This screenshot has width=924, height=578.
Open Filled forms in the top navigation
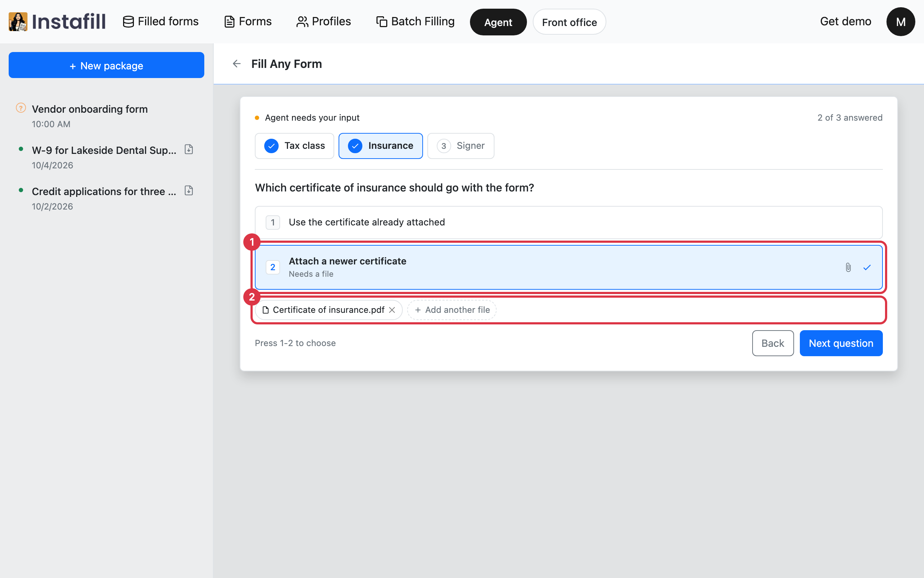click(x=160, y=21)
